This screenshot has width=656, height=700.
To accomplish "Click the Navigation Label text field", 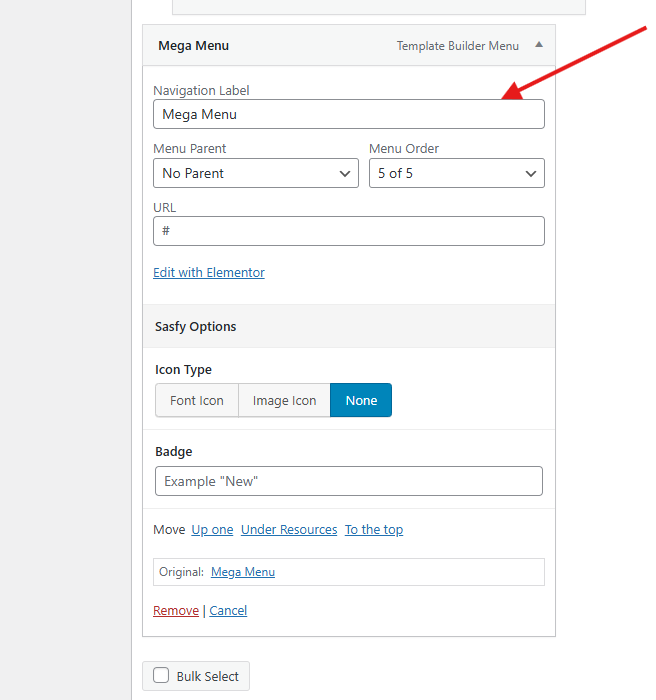I will coord(349,114).
